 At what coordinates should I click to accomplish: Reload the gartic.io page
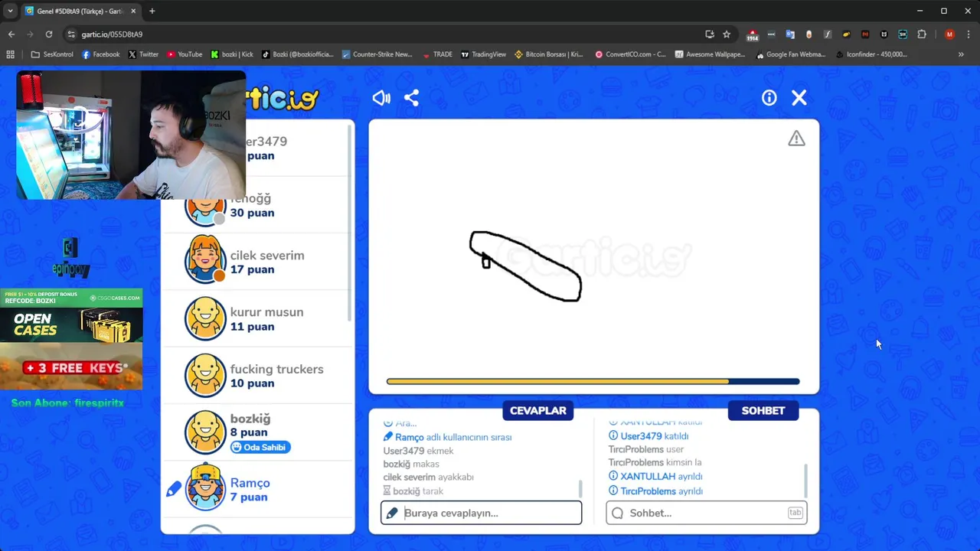[x=49, y=34]
